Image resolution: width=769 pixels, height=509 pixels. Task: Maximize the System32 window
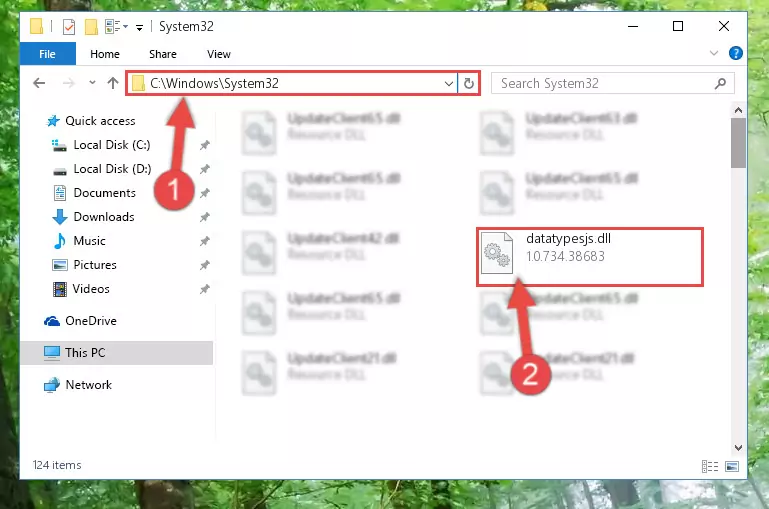point(678,26)
